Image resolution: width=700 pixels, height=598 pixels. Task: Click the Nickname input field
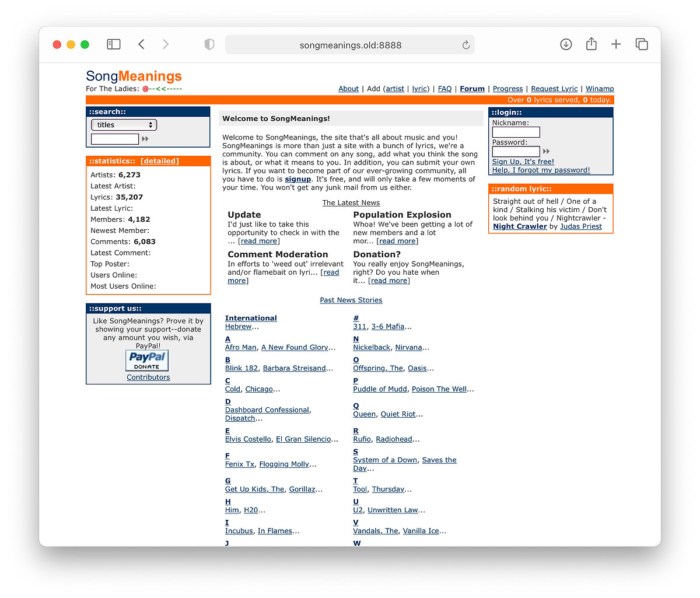click(516, 132)
